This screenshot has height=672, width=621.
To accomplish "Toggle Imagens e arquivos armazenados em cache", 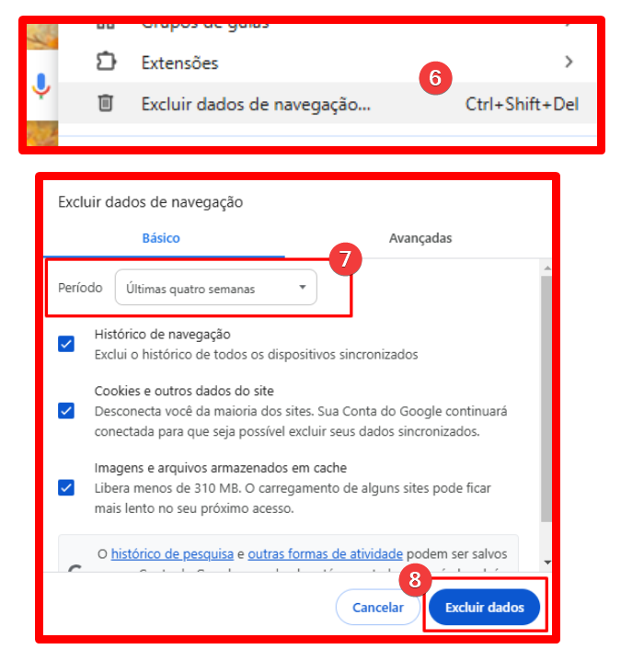I will click(x=66, y=487).
